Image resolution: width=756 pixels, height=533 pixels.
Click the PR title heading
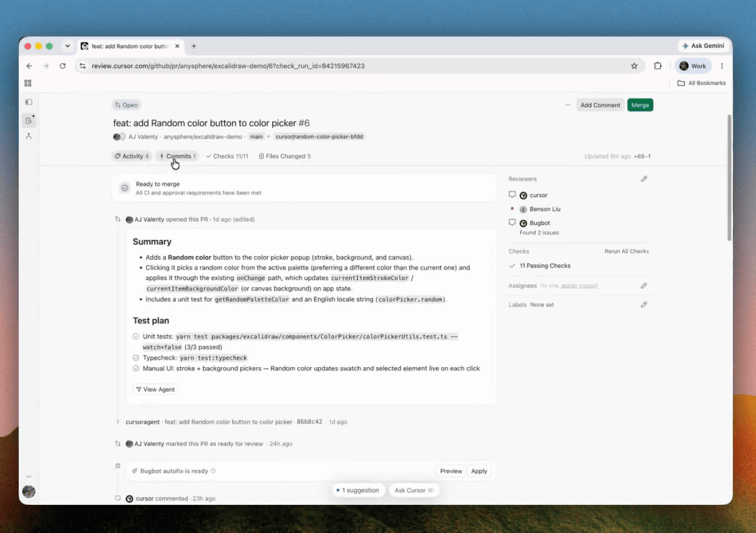point(211,123)
